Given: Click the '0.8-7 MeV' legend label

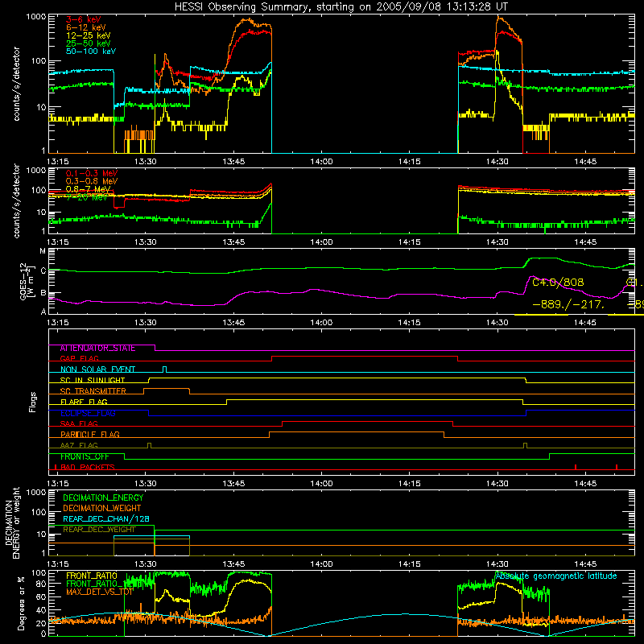Looking at the screenshot, I should (x=89, y=189).
